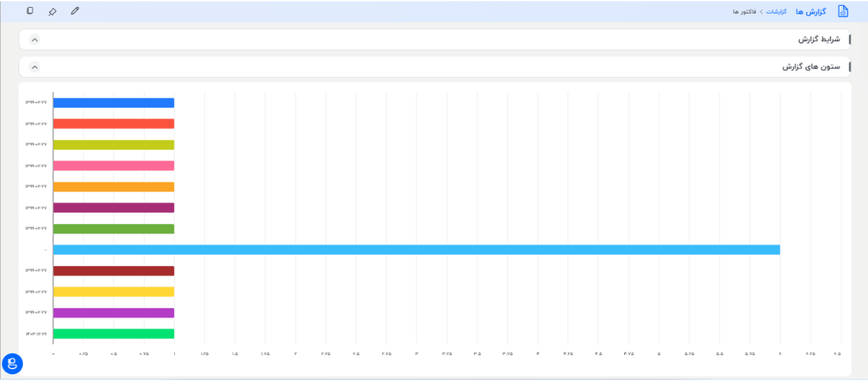
Task: Click the pin icon in top toolbar
Action: click(x=52, y=11)
